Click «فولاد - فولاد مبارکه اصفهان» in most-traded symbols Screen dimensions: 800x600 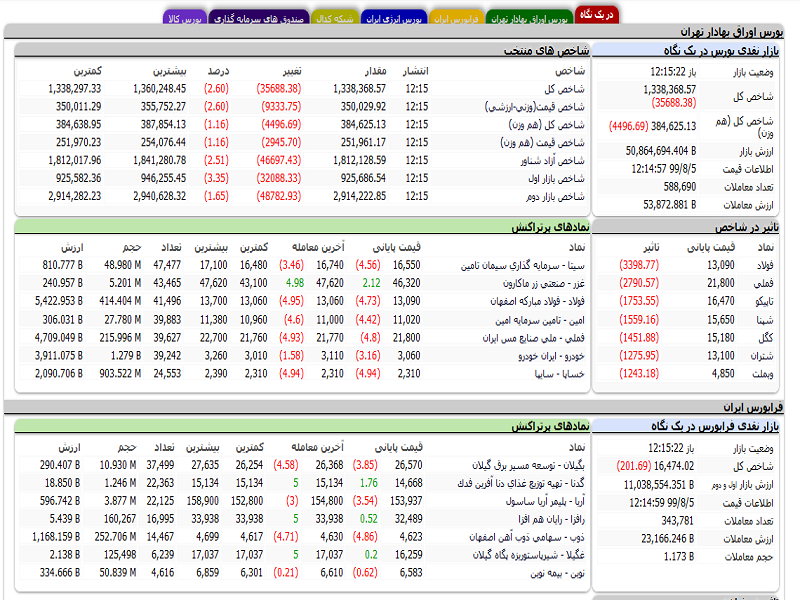pyautogui.click(x=537, y=301)
